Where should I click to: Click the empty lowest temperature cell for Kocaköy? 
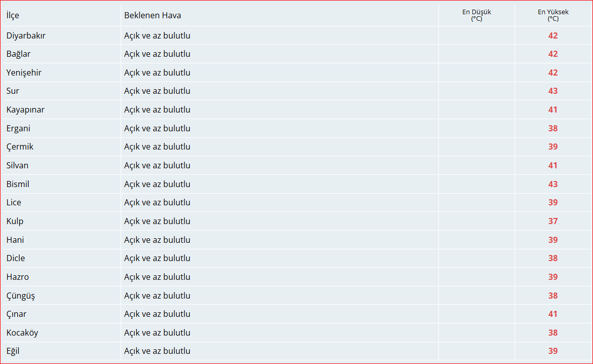pyautogui.click(x=476, y=333)
